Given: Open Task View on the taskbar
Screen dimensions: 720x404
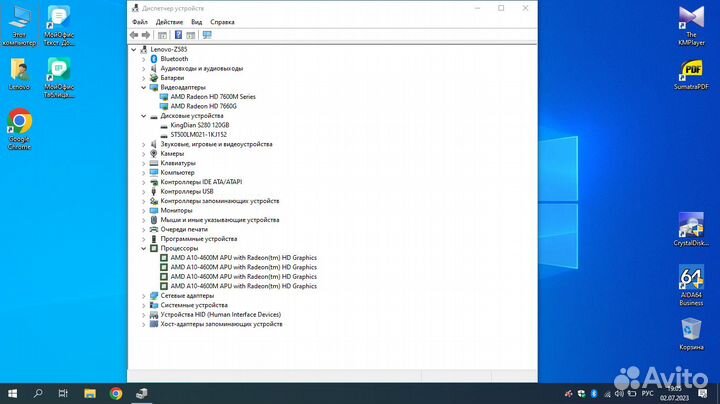Looking at the screenshot, I should [63, 393].
